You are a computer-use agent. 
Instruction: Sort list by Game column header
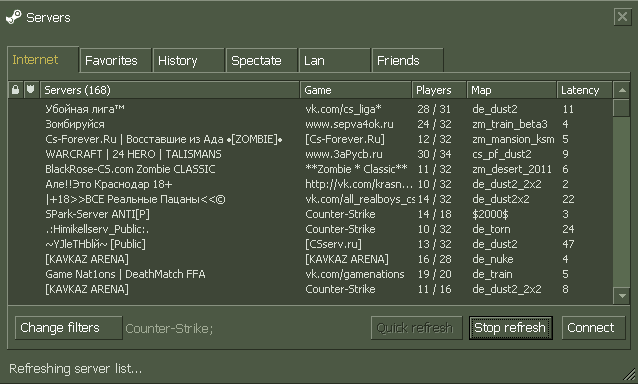point(356,90)
